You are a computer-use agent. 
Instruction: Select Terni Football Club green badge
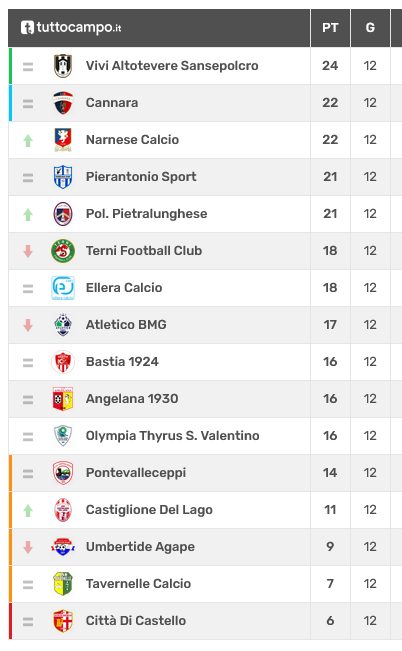tap(63, 251)
